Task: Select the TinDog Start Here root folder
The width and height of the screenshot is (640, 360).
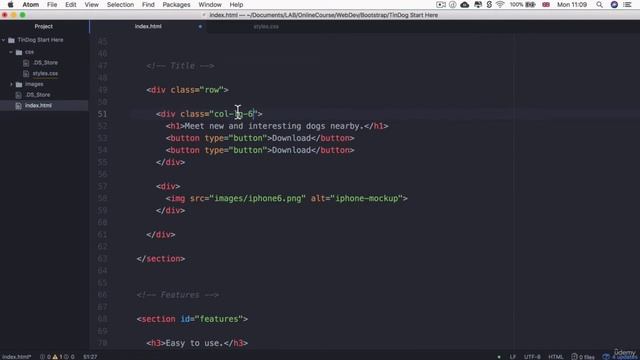Action: pyautogui.click(x=40, y=40)
